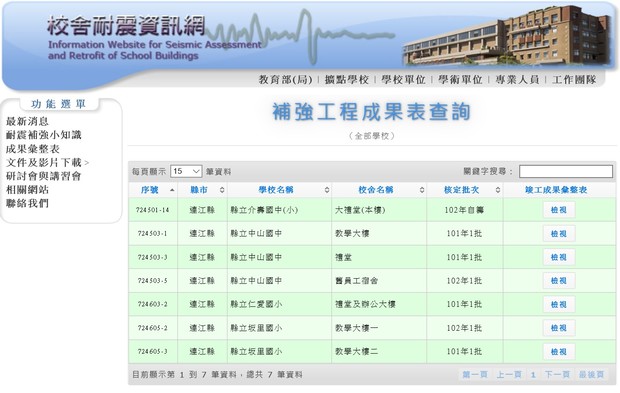This screenshot has width=620, height=393.
Task: Open 工作團隊 navigation item
Action: (x=574, y=80)
